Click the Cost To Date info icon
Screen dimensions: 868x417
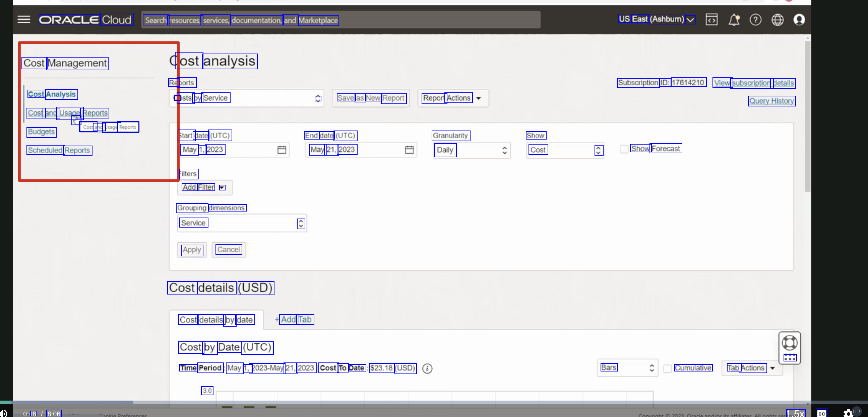[427, 368]
